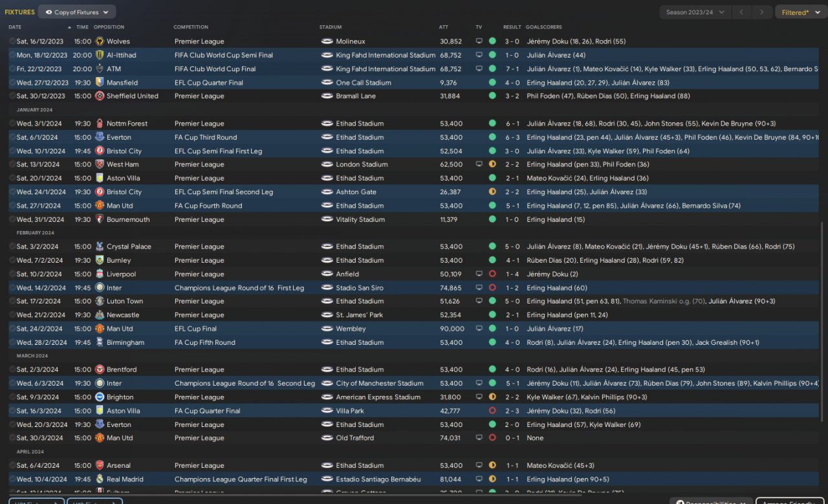Open the 7 - 1 result against ATM
Image resolution: width=828 pixels, height=504 pixels.
click(x=512, y=69)
